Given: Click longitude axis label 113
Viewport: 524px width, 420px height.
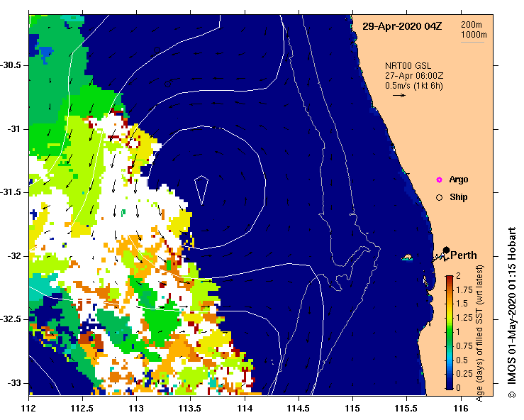Looking at the screenshot, I should [136, 409].
